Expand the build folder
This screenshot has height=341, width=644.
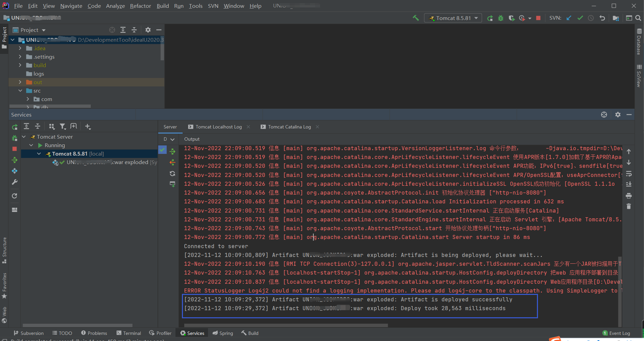click(20, 65)
